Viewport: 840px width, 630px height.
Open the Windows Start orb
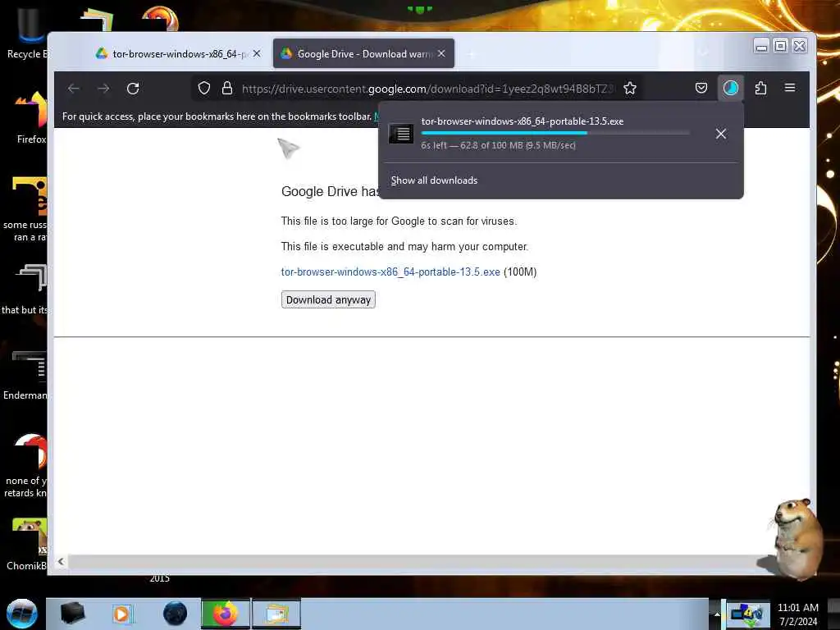(22, 614)
